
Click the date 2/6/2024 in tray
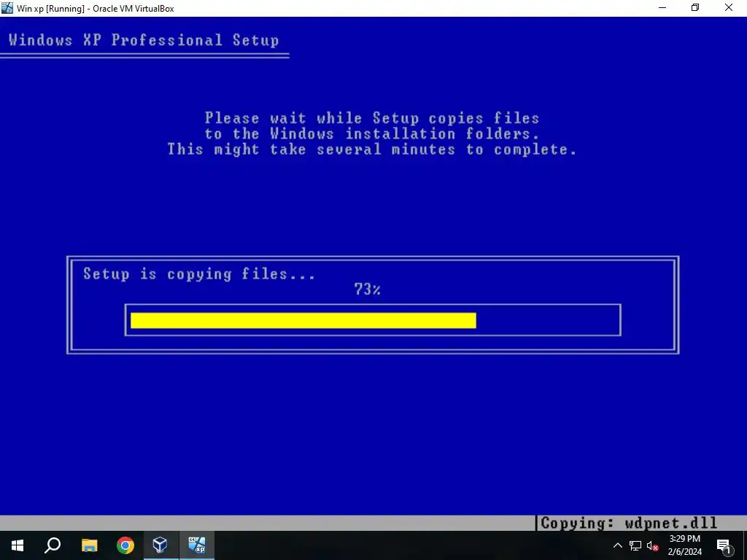coord(684,553)
